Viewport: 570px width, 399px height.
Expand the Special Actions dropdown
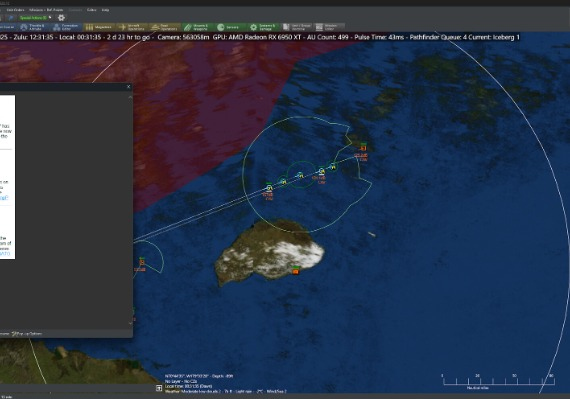point(35,17)
